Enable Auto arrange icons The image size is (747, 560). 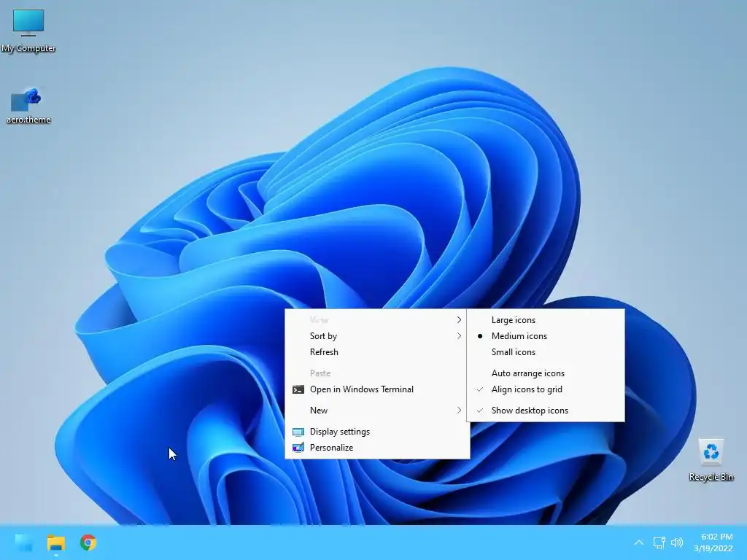(x=546, y=373)
